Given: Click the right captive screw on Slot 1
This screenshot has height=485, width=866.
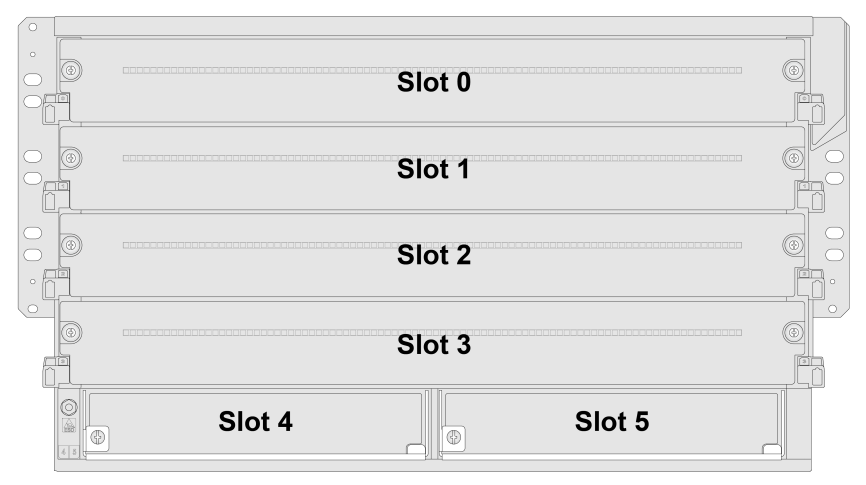Looking at the screenshot, I should (x=794, y=158).
